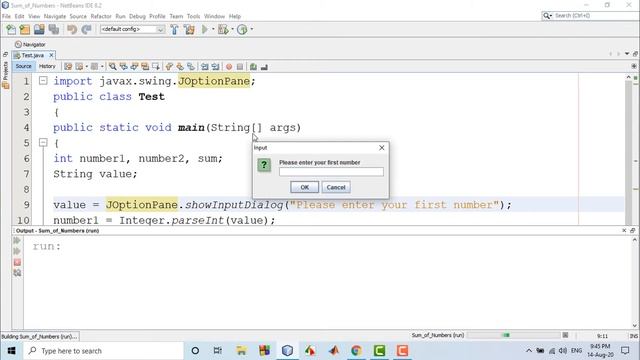640x360 pixels.
Task: Open the Source menu
Action: coord(78,16)
